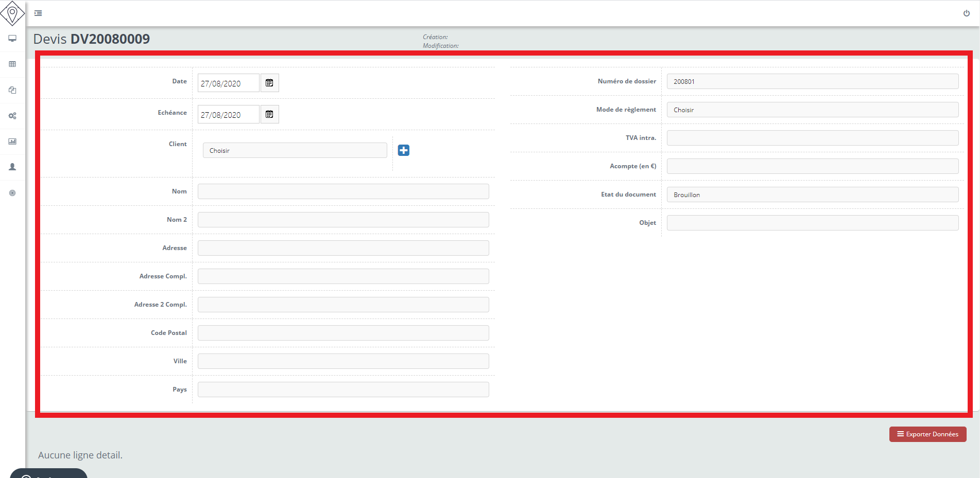Open the bar chart statistics icon

coord(12,141)
